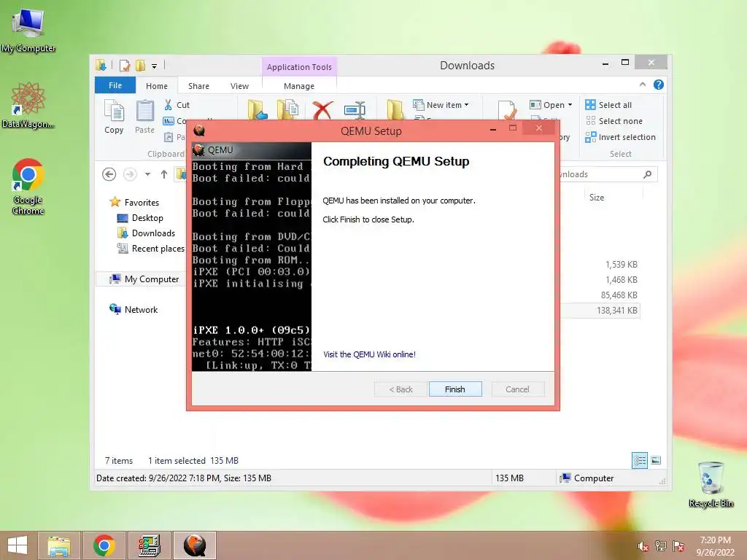This screenshot has width=747, height=560.
Task: Click the QEMU Setup title bar icon
Action: (x=199, y=130)
